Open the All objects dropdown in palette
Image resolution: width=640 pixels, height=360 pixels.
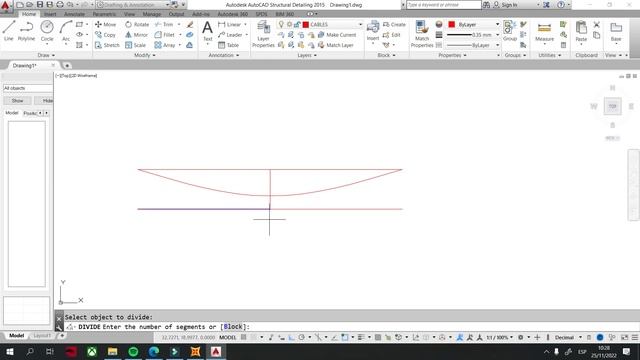[x=28, y=88]
